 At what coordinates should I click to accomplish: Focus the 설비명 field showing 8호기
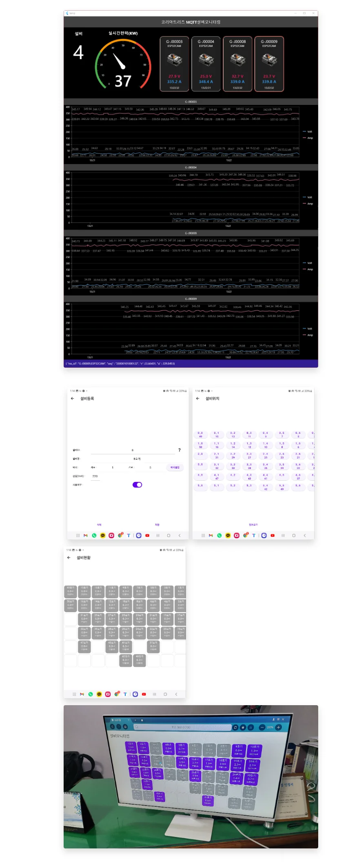[x=137, y=459]
